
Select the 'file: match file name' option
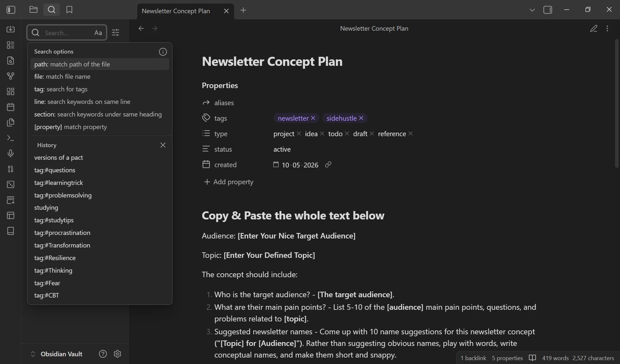pos(100,77)
